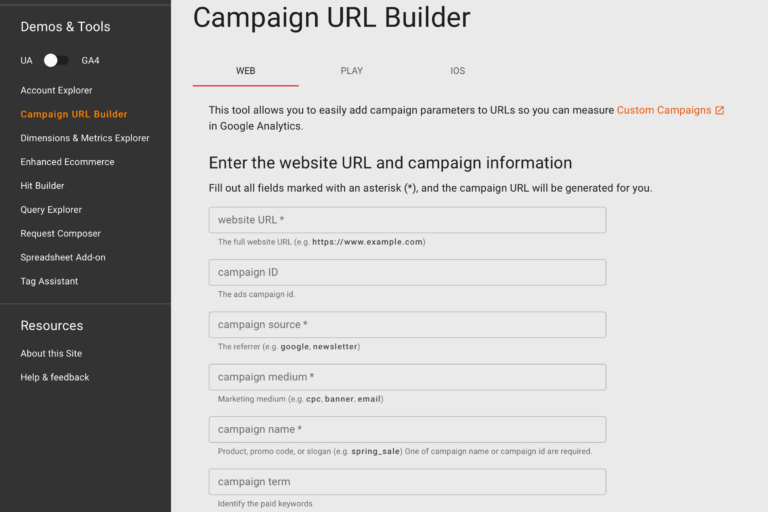Open the Custom Campaigns link

pyautogui.click(x=663, y=110)
